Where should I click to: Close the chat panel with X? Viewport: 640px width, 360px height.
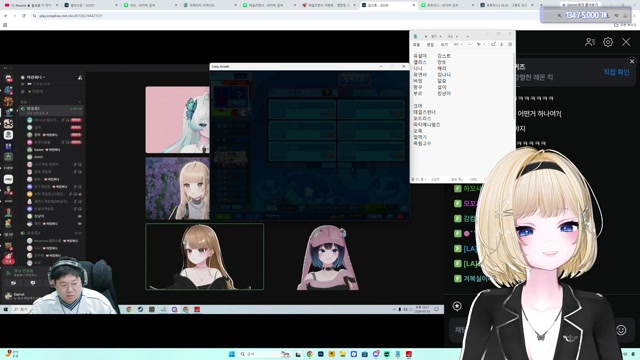click(626, 42)
